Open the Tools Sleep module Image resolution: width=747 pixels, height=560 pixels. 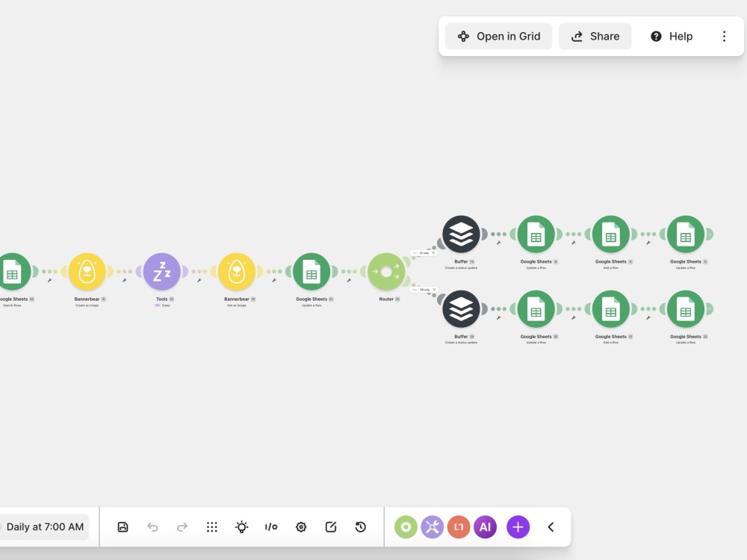pos(161,272)
